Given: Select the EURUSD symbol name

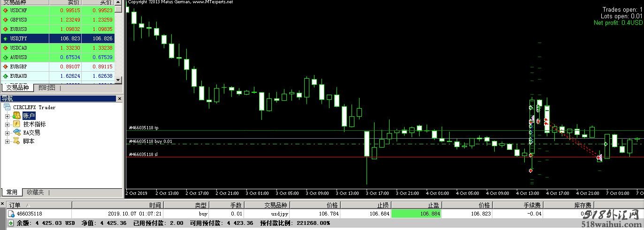Looking at the screenshot, I should (18, 29).
